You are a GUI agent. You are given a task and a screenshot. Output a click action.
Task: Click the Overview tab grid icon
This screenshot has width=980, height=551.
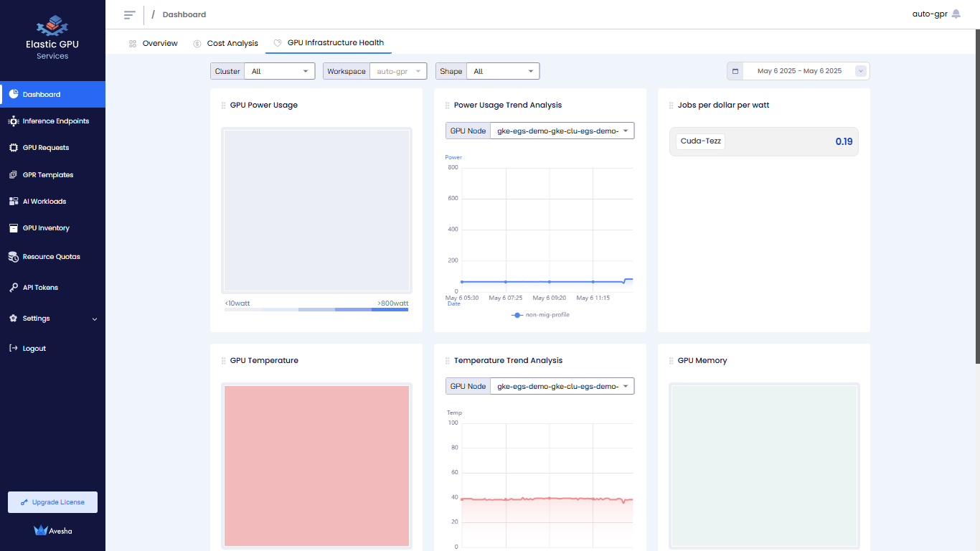click(133, 44)
